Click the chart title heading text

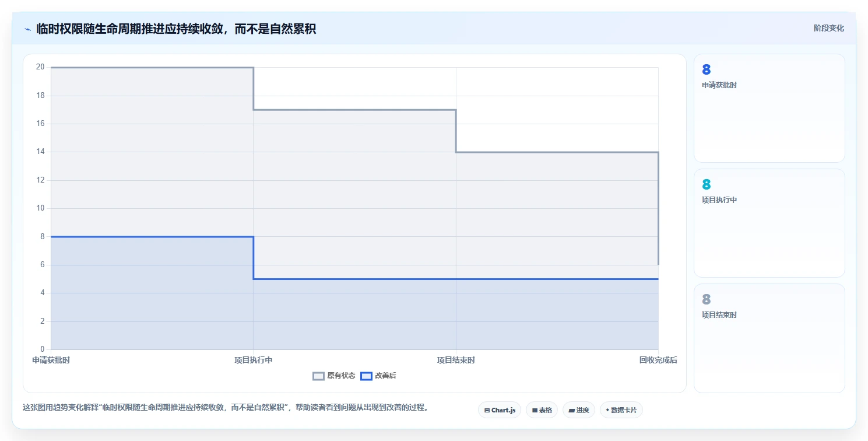click(176, 29)
